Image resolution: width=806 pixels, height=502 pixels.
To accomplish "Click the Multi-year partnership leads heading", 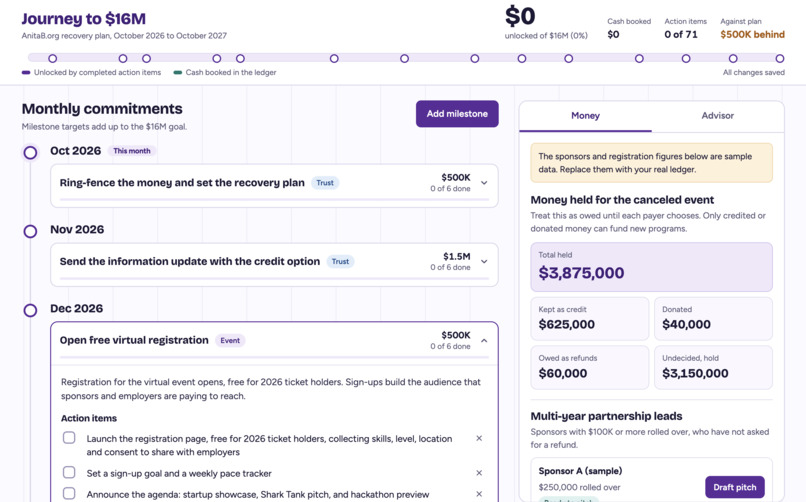I will pyautogui.click(x=607, y=416).
